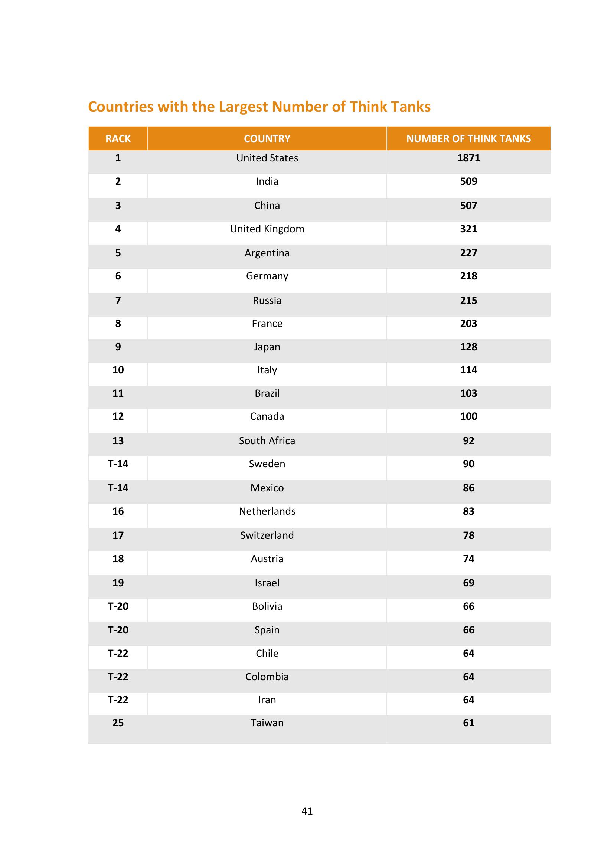Click the NUMBER OF THINK TANKS header
The image size is (614, 868).
[x=468, y=138]
